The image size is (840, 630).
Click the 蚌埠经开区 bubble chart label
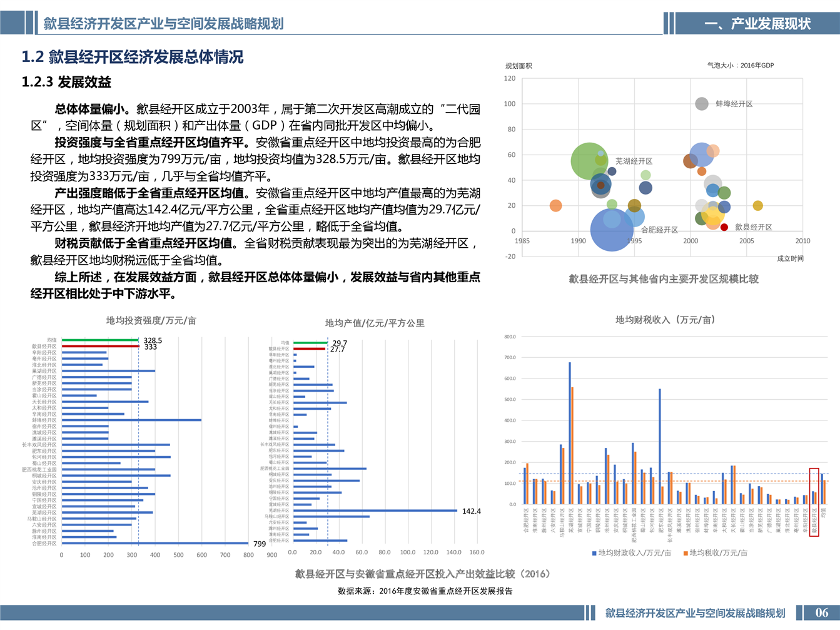734,104
